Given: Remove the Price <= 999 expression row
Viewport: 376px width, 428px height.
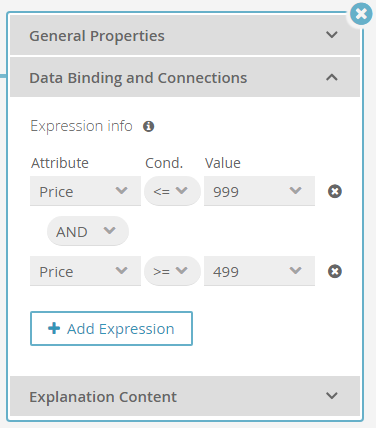Looking at the screenshot, I should pos(335,191).
